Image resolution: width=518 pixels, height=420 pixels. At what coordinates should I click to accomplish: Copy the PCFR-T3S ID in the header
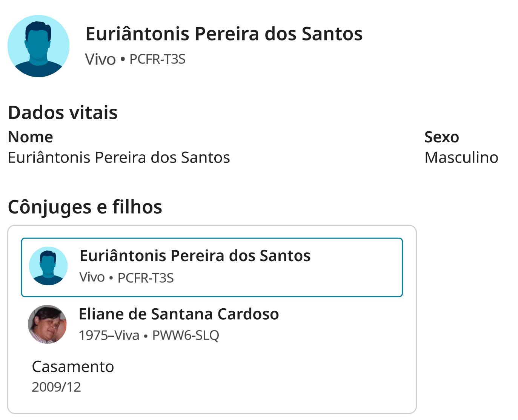pyautogui.click(x=157, y=59)
